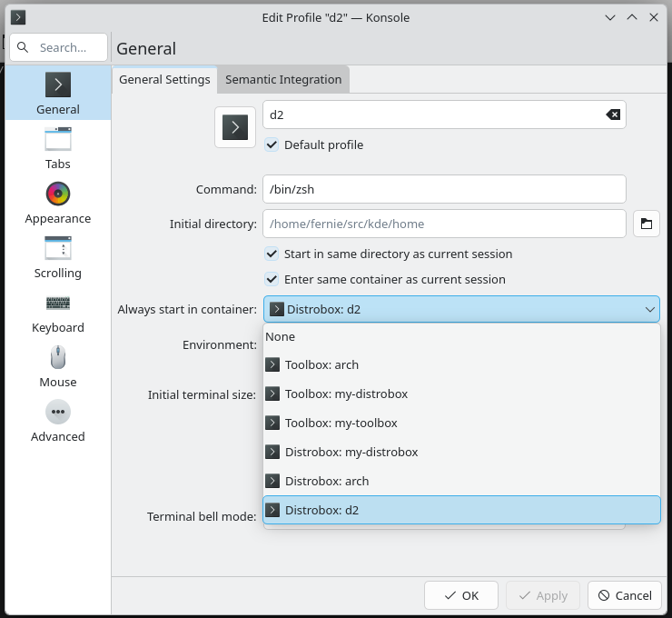The width and height of the screenshot is (672, 618).
Task: Clear the profile name text field
Action: click(x=613, y=115)
